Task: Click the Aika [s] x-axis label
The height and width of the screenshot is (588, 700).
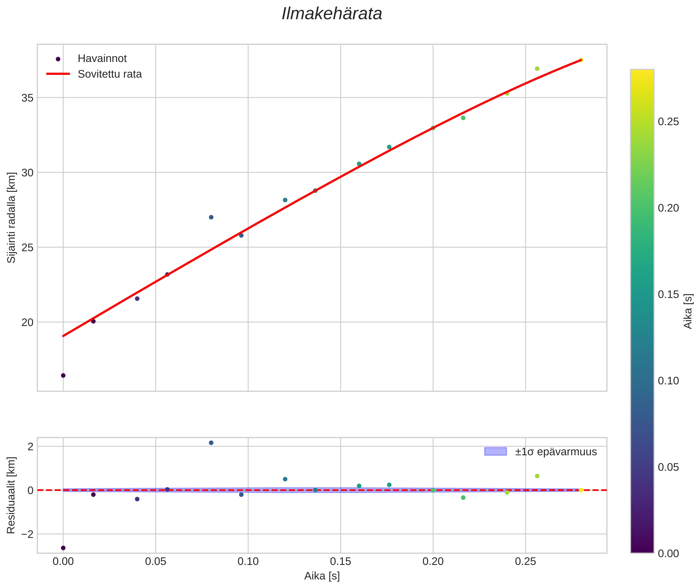Action: tap(322, 576)
